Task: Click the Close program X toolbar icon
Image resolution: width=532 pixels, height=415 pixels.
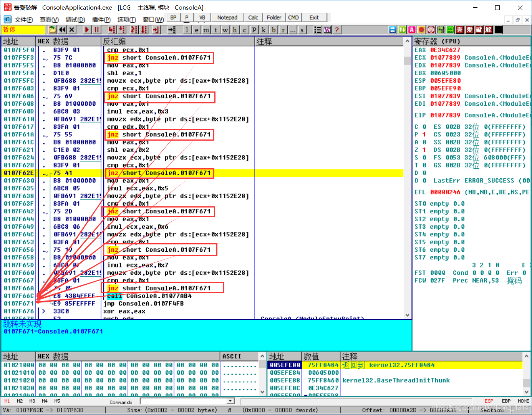Action: (x=72, y=30)
